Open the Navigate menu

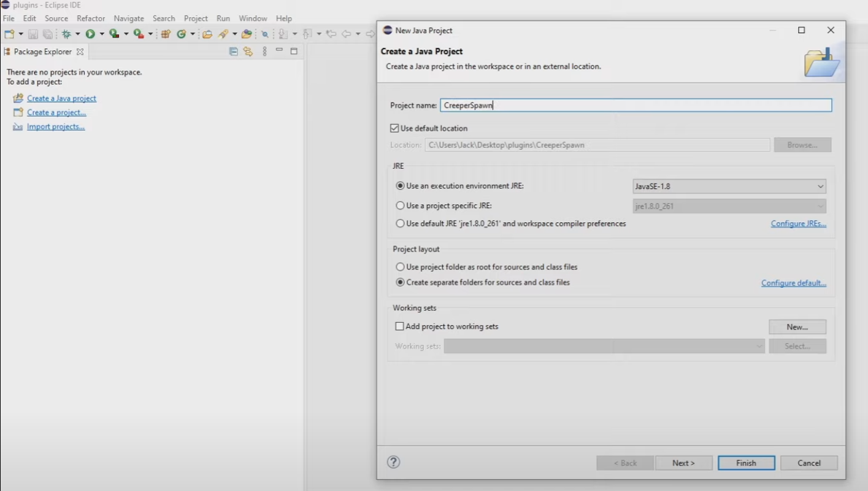coord(129,18)
